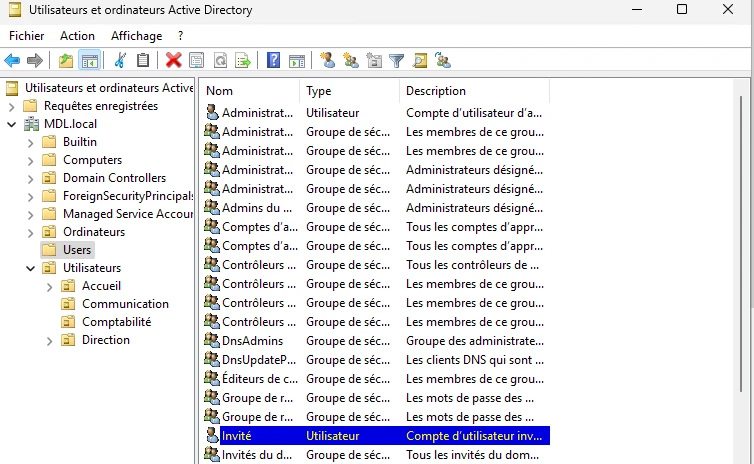Expand the Accueil sub-unit
754x464 pixels.
49,287
